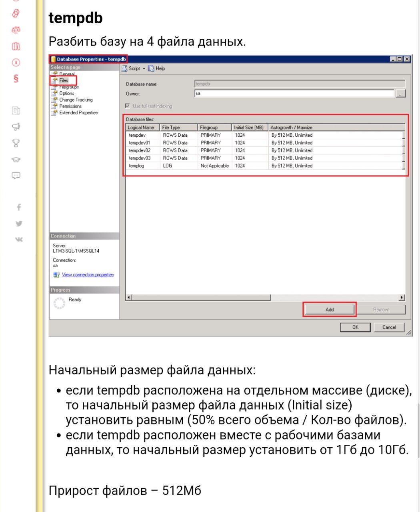Screen dimensions: 420x512
Task: Click the Help icon in dialog toolbar
Action: [x=151, y=68]
